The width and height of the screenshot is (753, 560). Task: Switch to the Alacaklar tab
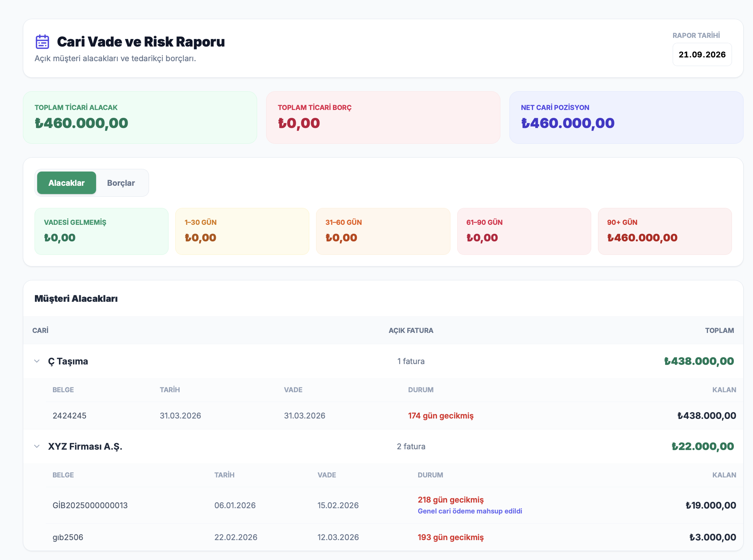(x=66, y=183)
